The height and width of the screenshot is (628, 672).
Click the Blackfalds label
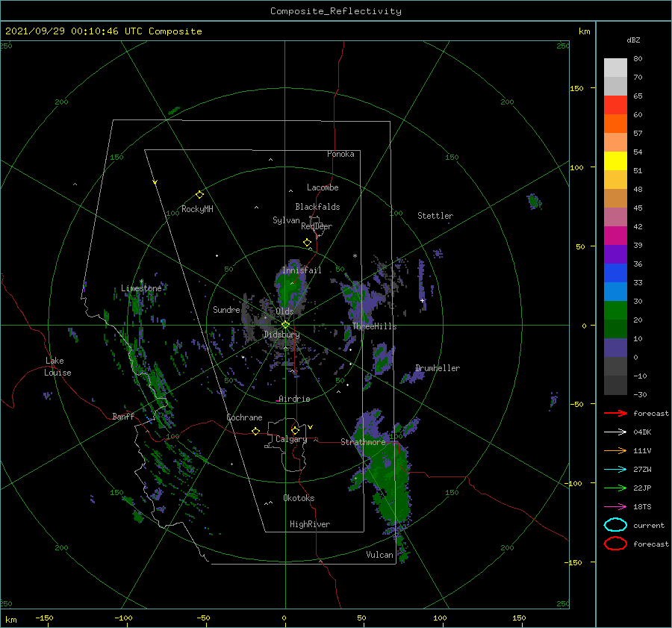point(317,207)
